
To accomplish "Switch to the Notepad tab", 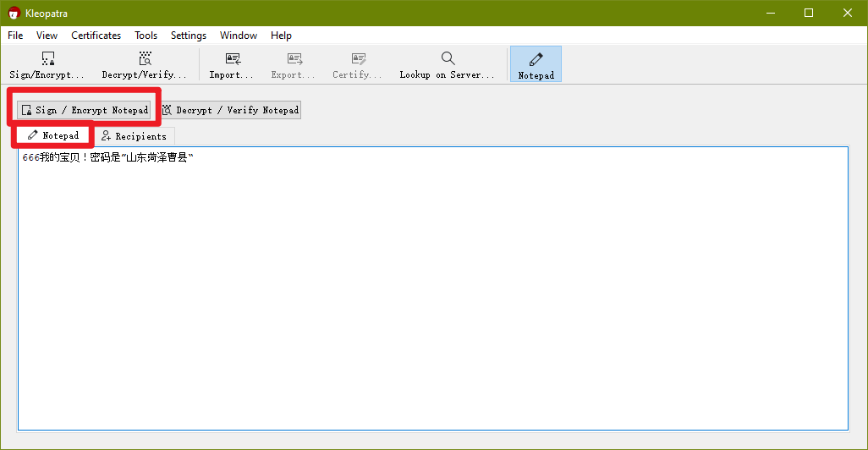I will tap(53, 135).
